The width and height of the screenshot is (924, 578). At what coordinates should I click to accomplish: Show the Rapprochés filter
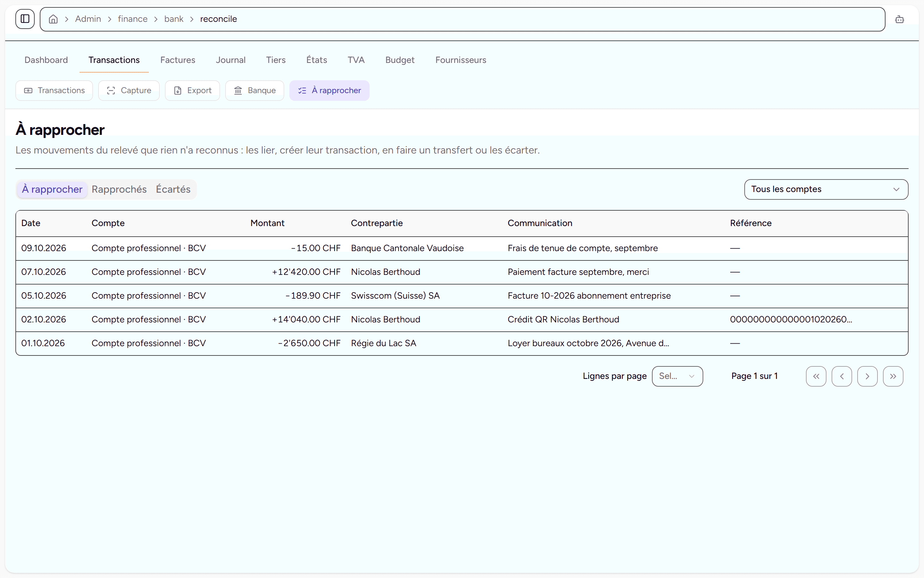click(x=119, y=189)
